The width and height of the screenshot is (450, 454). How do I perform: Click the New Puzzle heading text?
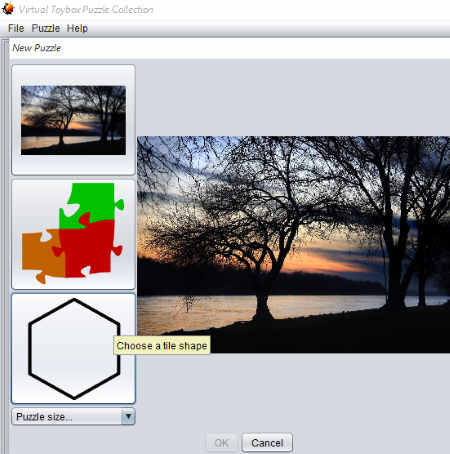pyautogui.click(x=37, y=48)
